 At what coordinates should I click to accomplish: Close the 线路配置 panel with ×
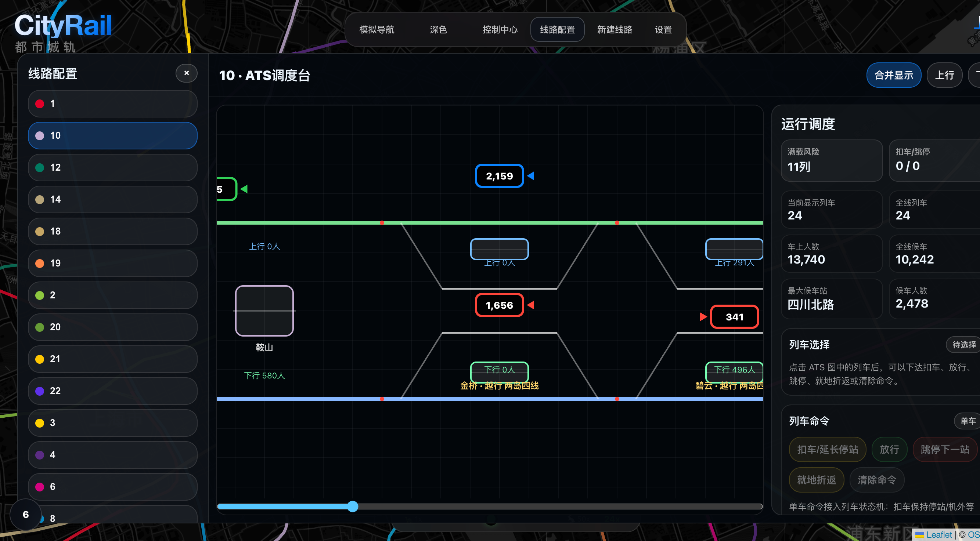coord(187,73)
